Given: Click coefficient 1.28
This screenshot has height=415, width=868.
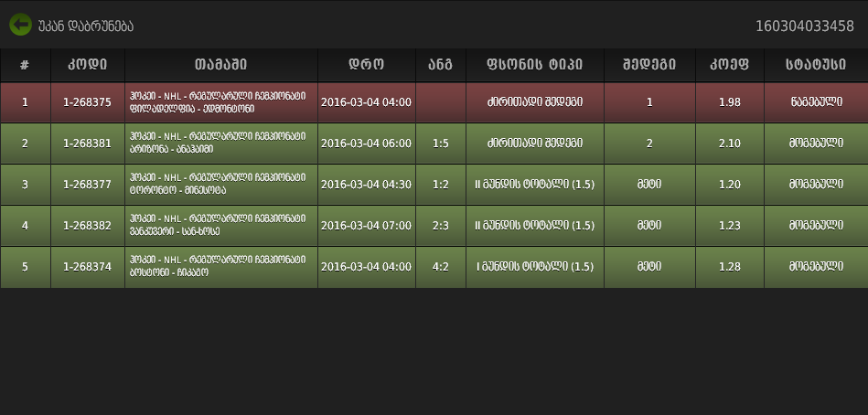Looking at the screenshot, I should 730,267.
